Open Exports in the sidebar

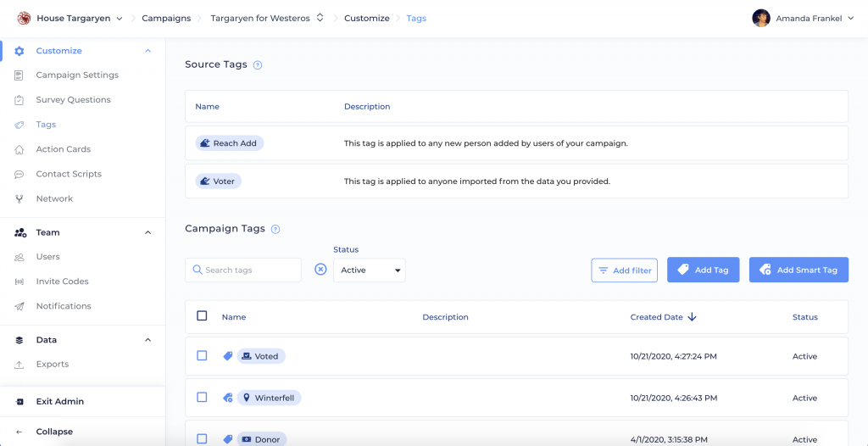[x=53, y=364]
